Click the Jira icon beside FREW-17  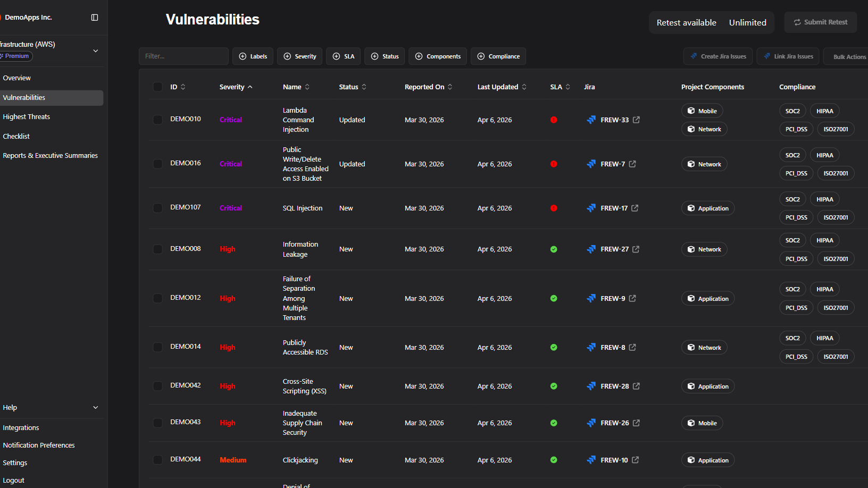591,208
